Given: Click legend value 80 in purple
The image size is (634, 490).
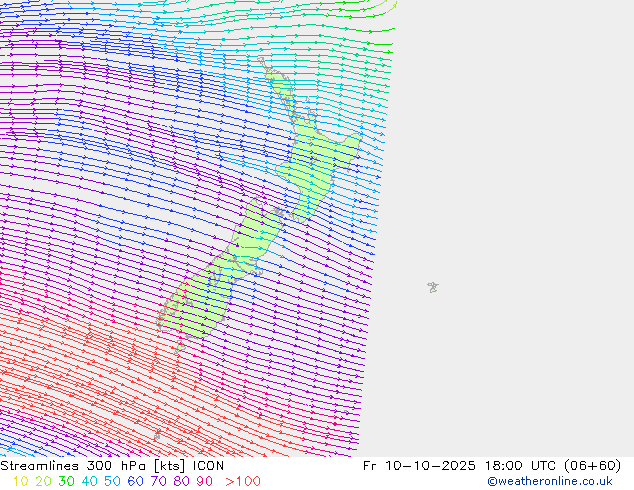Looking at the screenshot, I should 182,481.
